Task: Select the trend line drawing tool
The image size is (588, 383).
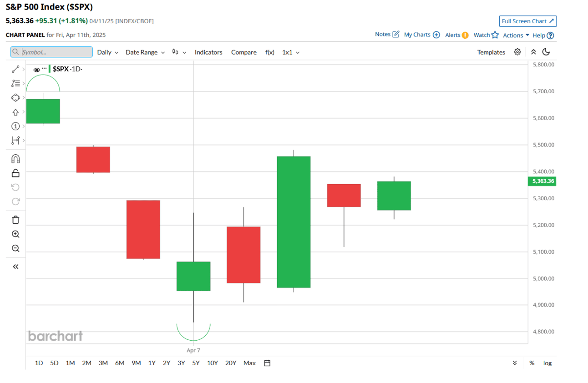Action: click(x=15, y=69)
